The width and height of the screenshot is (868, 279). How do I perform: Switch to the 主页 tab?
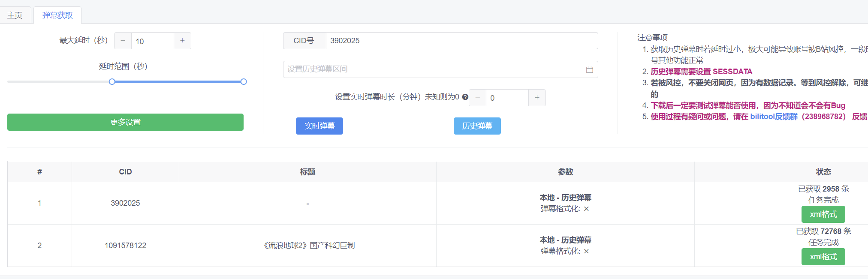[15, 15]
